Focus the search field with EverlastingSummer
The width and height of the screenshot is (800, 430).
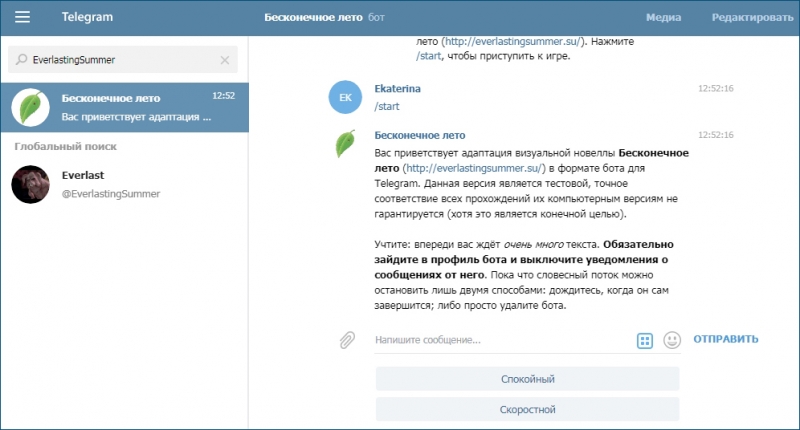(122, 60)
